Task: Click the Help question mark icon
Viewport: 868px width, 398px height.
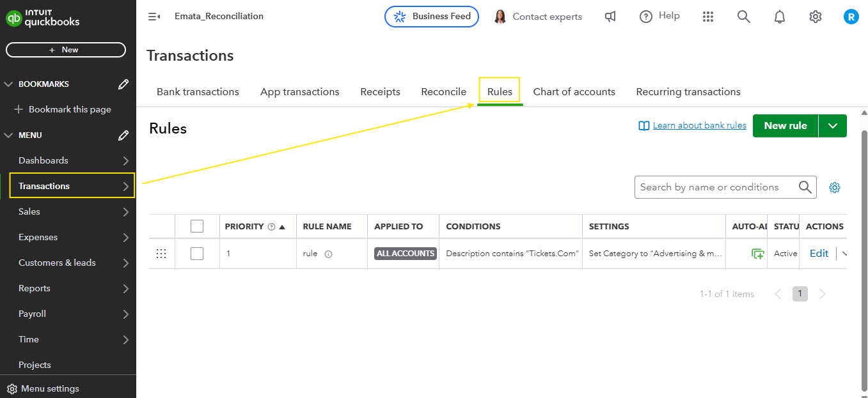Action: (646, 17)
